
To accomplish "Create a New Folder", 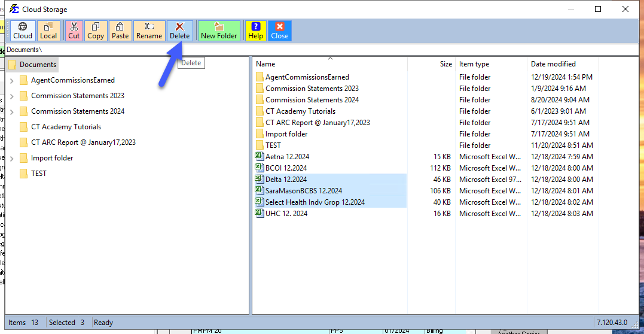I will (x=219, y=31).
